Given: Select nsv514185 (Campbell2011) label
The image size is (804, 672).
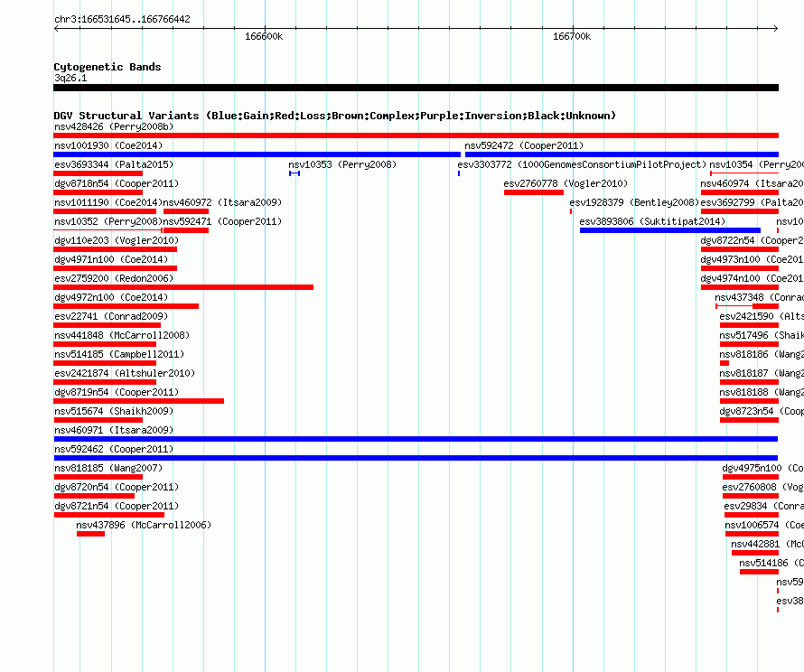Looking at the screenshot, I should pos(119,354).
